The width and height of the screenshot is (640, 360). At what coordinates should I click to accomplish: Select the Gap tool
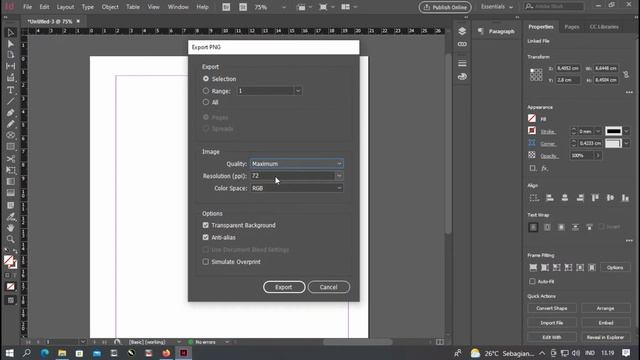coord(11,66)
